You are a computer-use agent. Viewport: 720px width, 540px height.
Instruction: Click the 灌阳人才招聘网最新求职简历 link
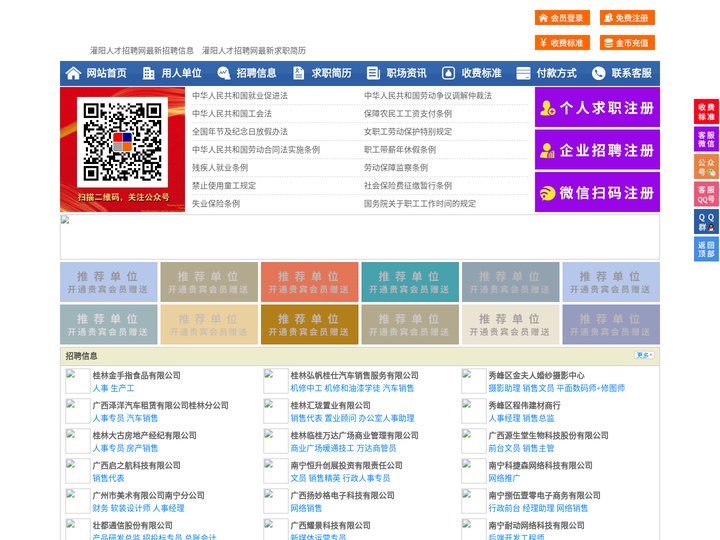[x=254, y=51]
